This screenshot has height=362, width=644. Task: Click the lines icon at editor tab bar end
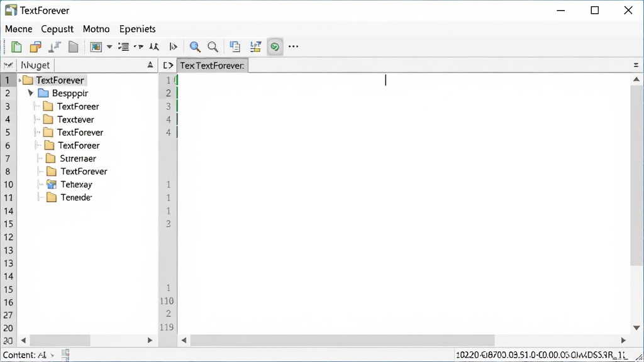click(636, 65)
